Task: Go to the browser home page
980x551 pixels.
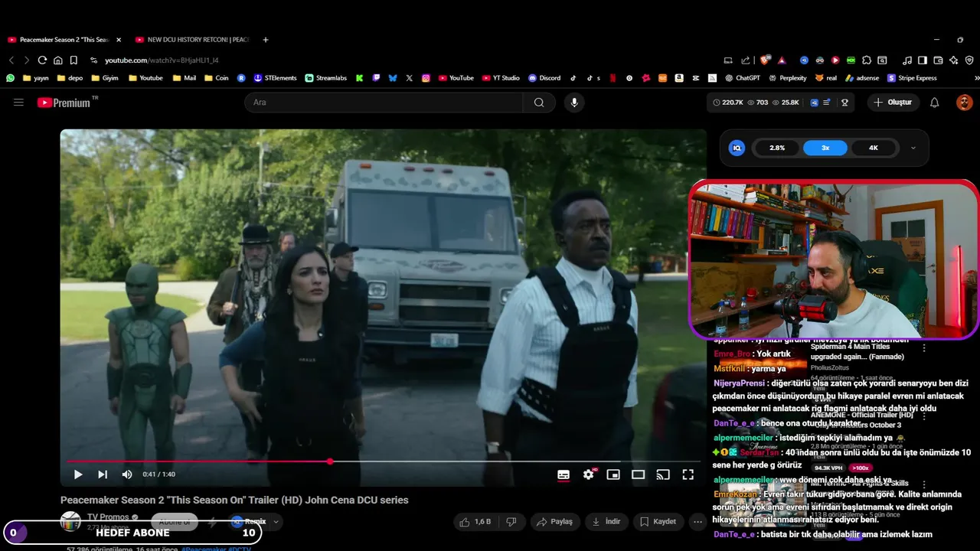Action: 57,60
